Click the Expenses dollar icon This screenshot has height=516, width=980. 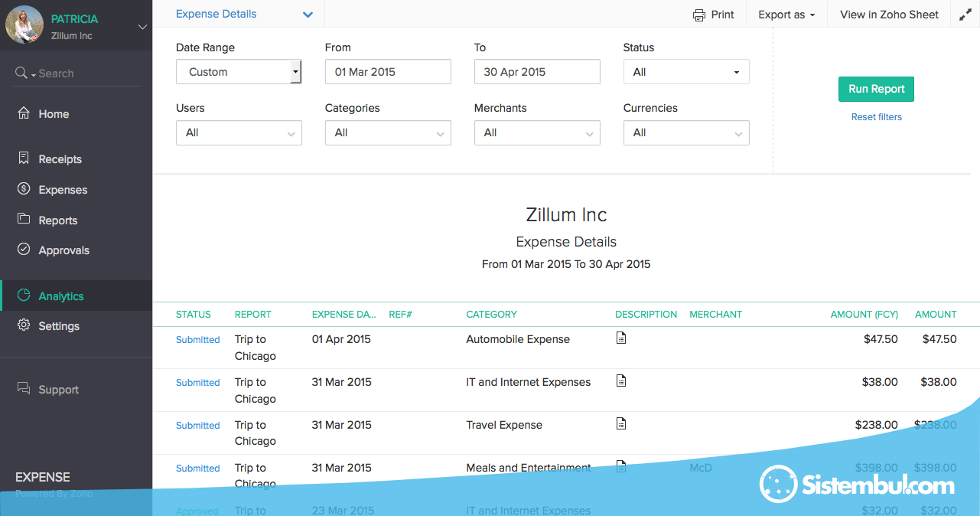pos(24,189)
